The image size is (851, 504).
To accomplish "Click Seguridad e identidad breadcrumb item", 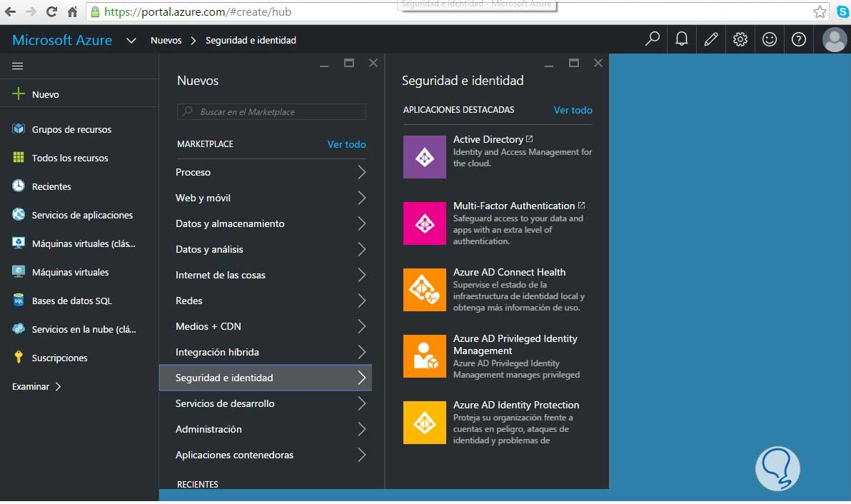I will pyautogui.click(x=251, y=40).
